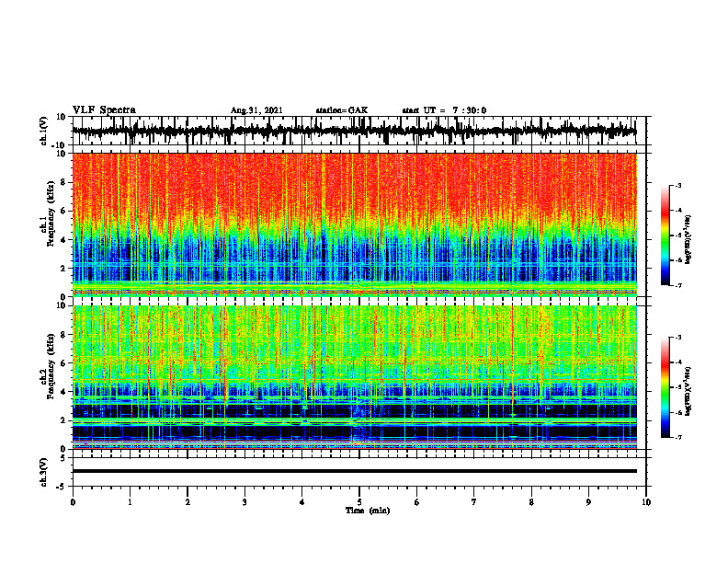Click the "Time (min)" x-axis label

368,511
